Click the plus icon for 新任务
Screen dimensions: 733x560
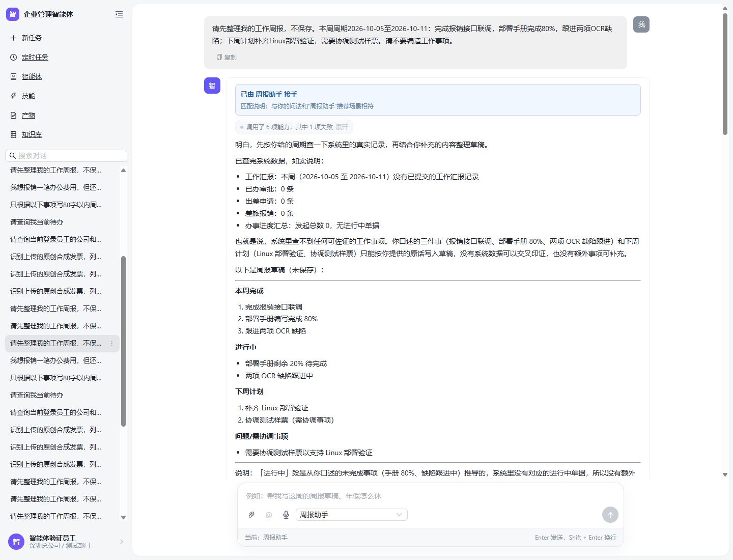[14, 38]
